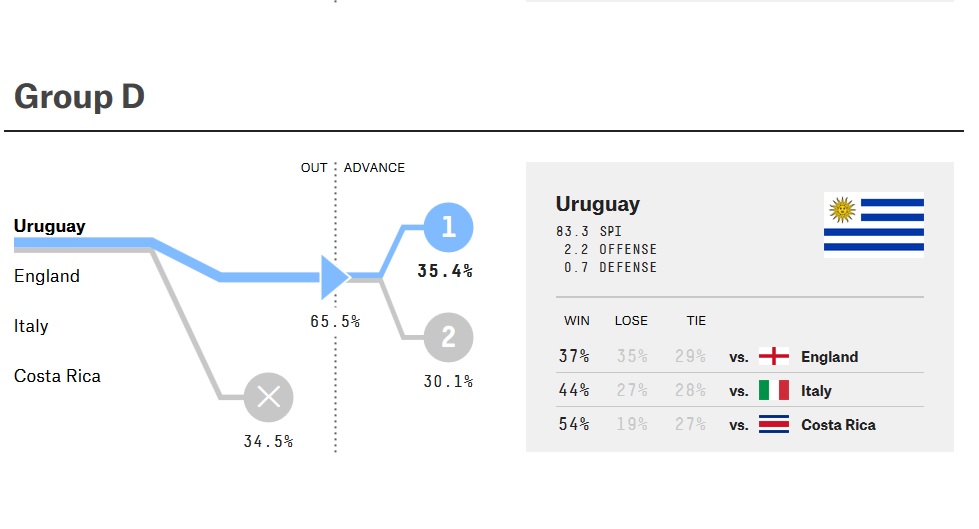Select England in the team list

tap(47, 276)
